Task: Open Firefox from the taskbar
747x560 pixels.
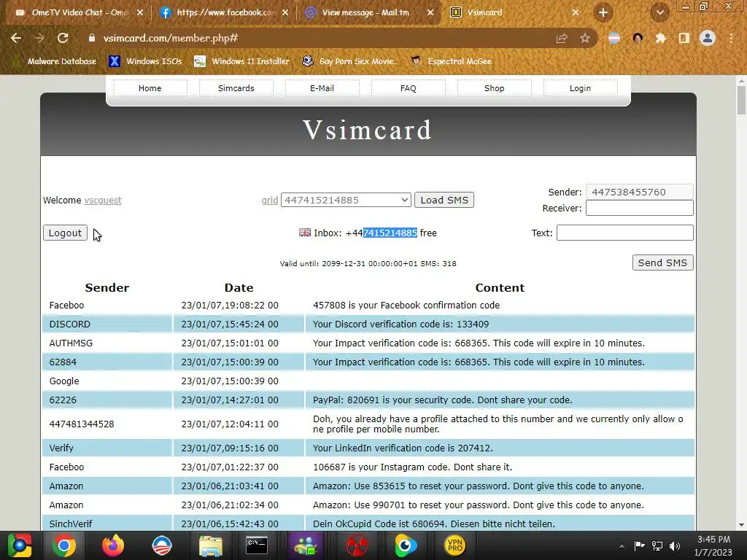Action: (113, 545)
